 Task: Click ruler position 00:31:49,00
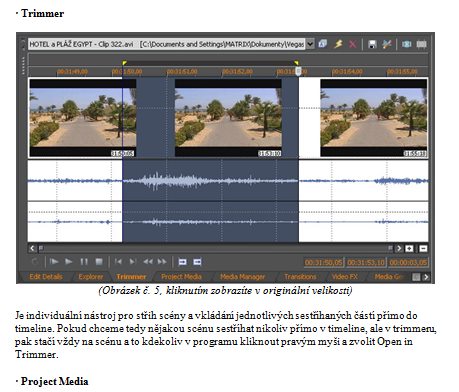click(72, 72)
